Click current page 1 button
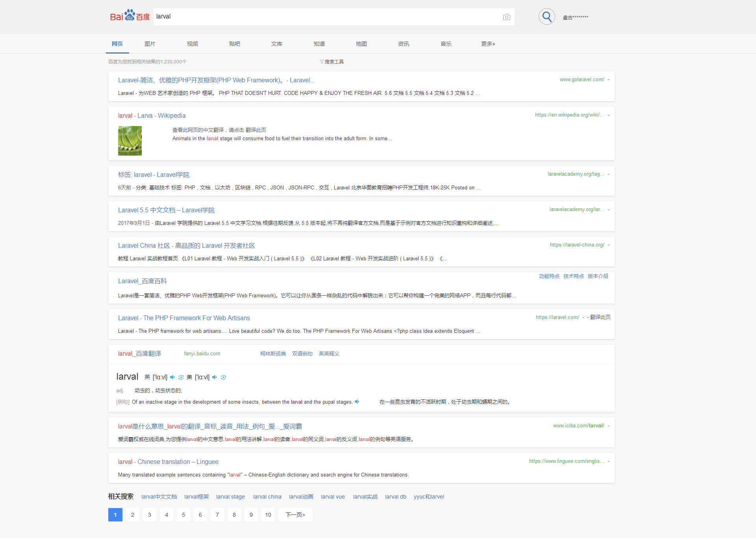Image resolution: width=756 pixels, height=538 pixels. pos(115,515)
